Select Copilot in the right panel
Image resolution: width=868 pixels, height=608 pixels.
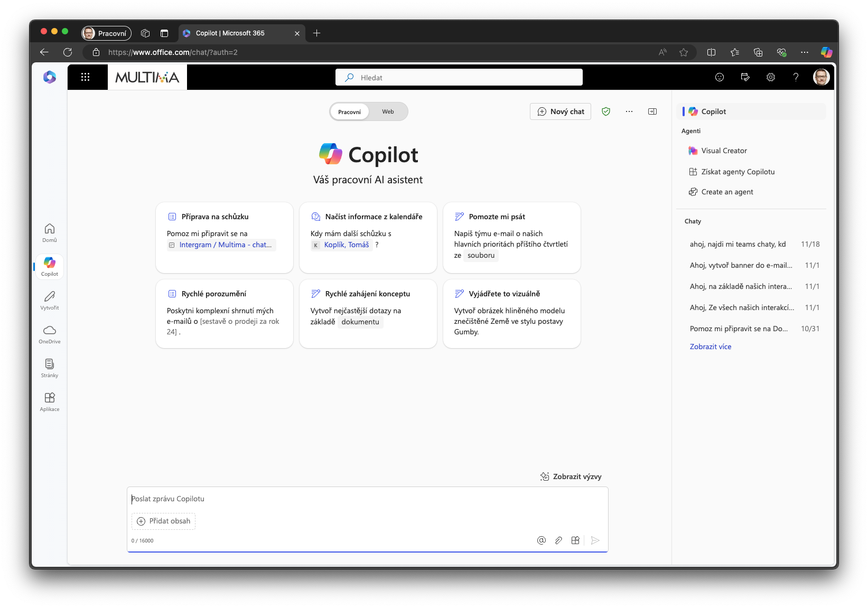pos(751,111)
